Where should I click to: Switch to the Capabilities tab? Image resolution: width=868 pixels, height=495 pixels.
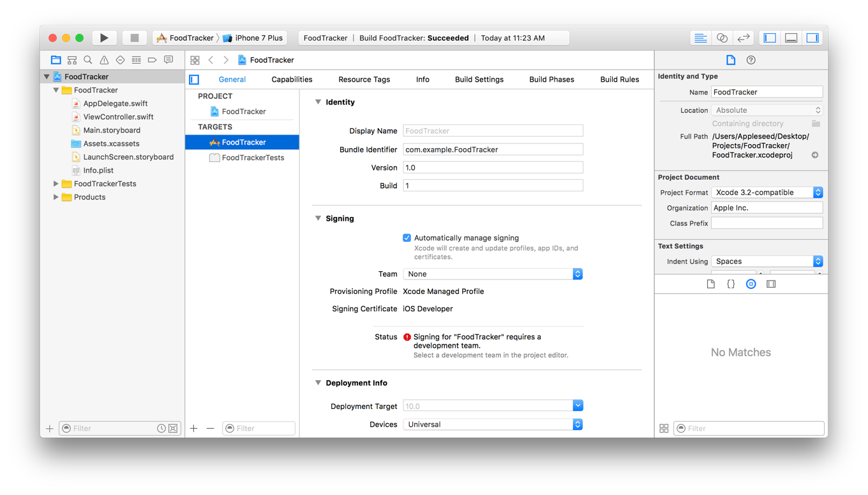pos(292,80)
